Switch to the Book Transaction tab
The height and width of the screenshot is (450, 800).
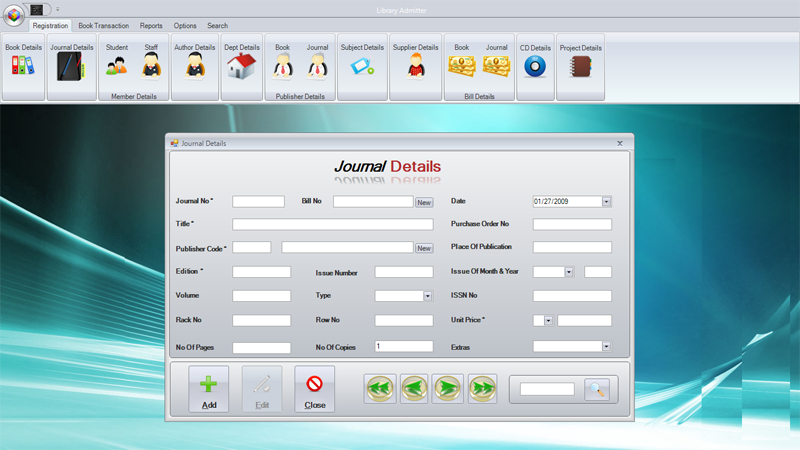click(104, 26)
